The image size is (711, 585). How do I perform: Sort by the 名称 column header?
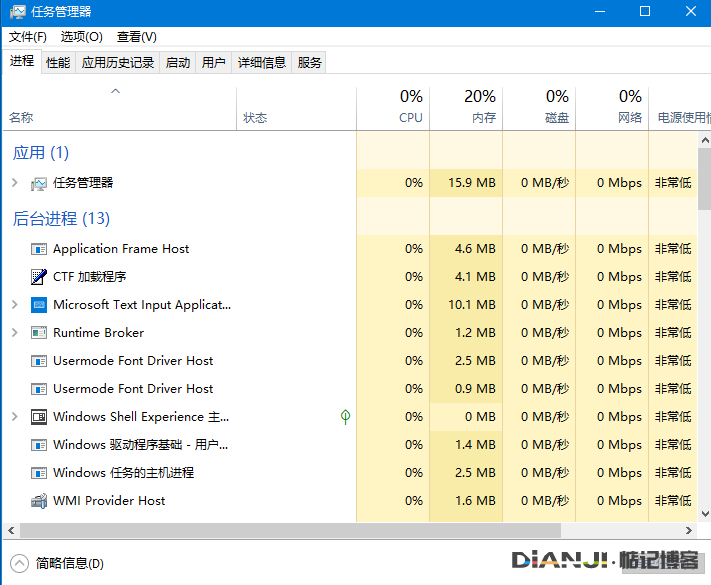tap(120, 108)
